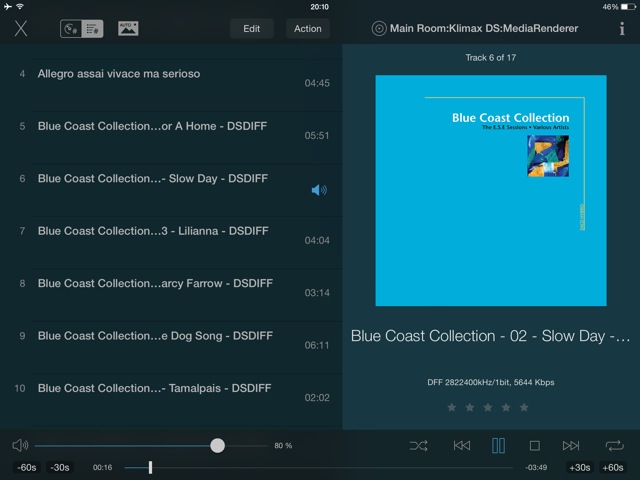The width and height of the screenshot is (640, 480).
Task: Rate track with third star
Action: 488,407
